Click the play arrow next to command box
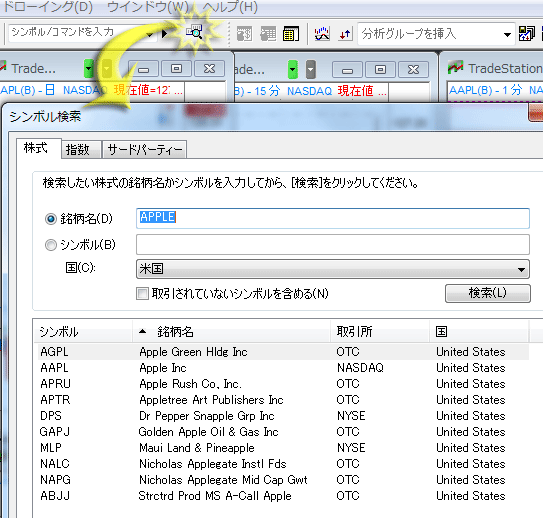 pos(164,34)
